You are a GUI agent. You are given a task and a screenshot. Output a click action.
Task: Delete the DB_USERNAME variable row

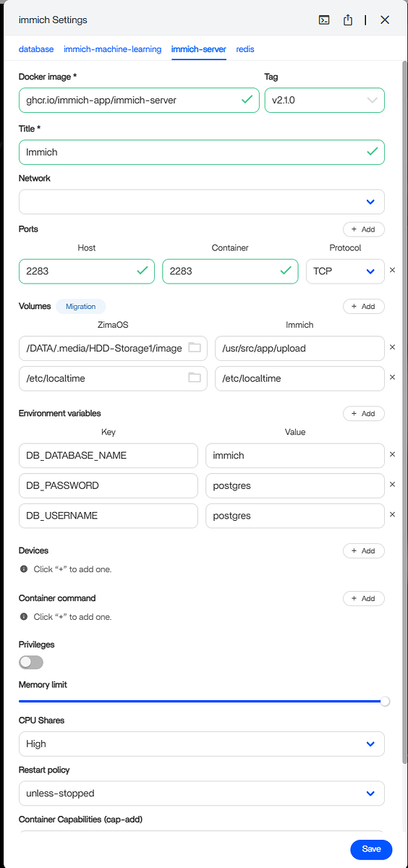click(393, 514)
